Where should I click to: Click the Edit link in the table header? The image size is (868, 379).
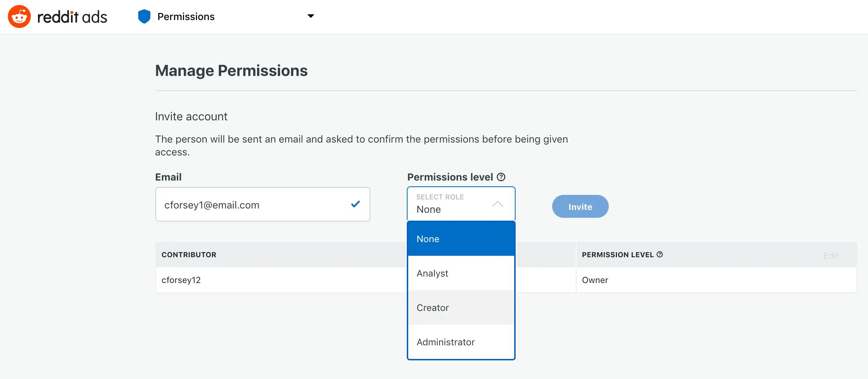(x=831, y=255)
